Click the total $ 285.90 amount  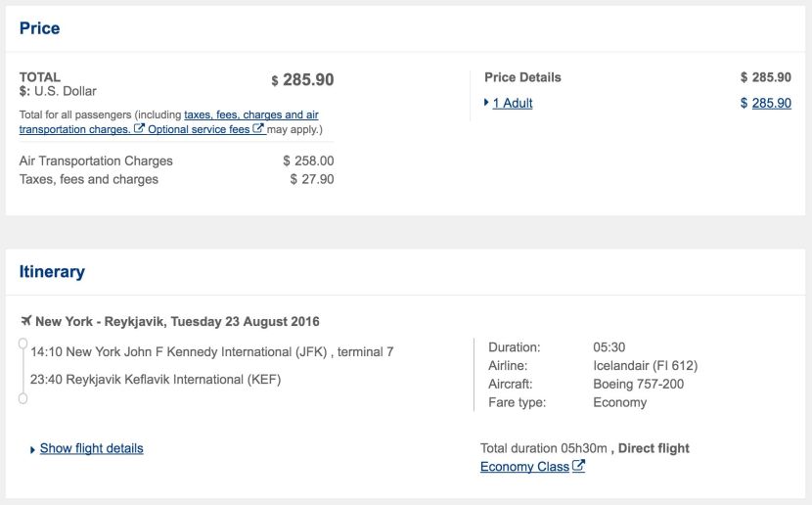click(x=303, y=80)
